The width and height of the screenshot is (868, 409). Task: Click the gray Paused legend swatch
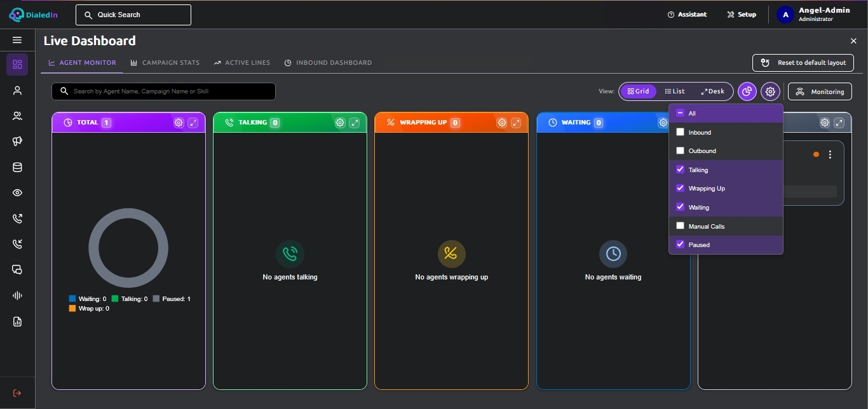pyautogui.click(x=156, y=298)
